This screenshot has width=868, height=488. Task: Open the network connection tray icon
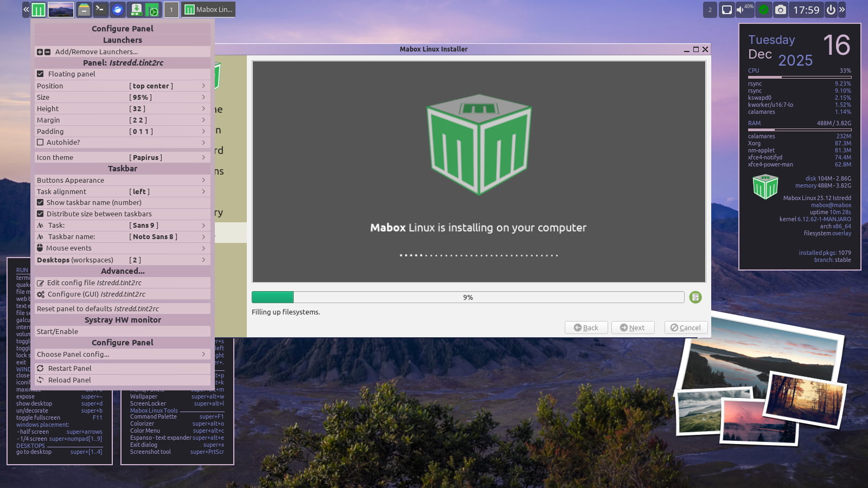[726, 10]
